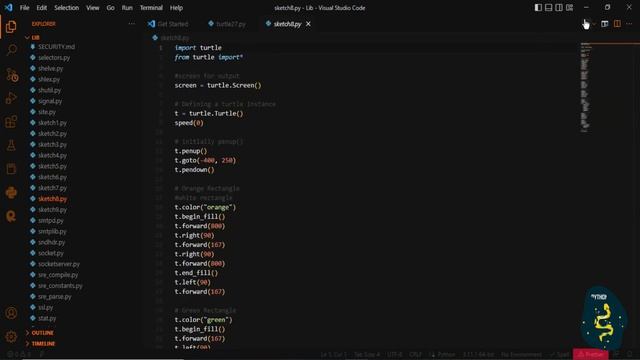Click the red button in status bar
The height and width of the screenshot is (360, 640).
(x=591, y=354)
